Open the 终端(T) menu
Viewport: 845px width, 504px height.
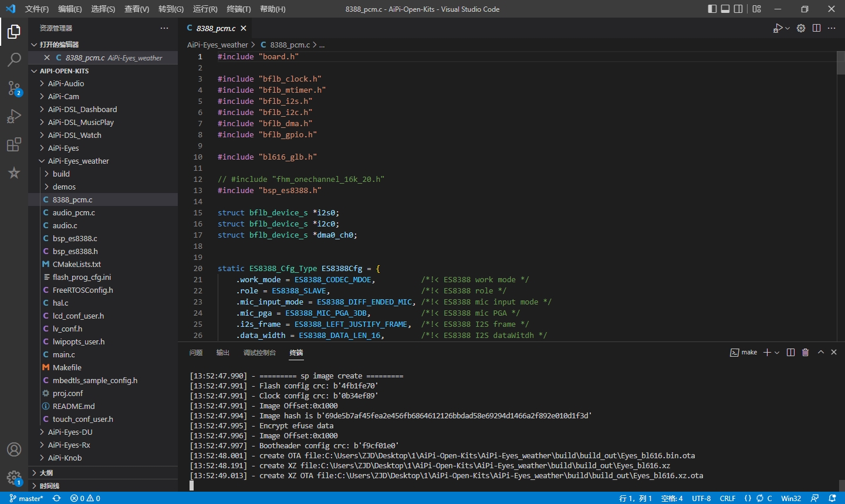click(x=239, y=9)
